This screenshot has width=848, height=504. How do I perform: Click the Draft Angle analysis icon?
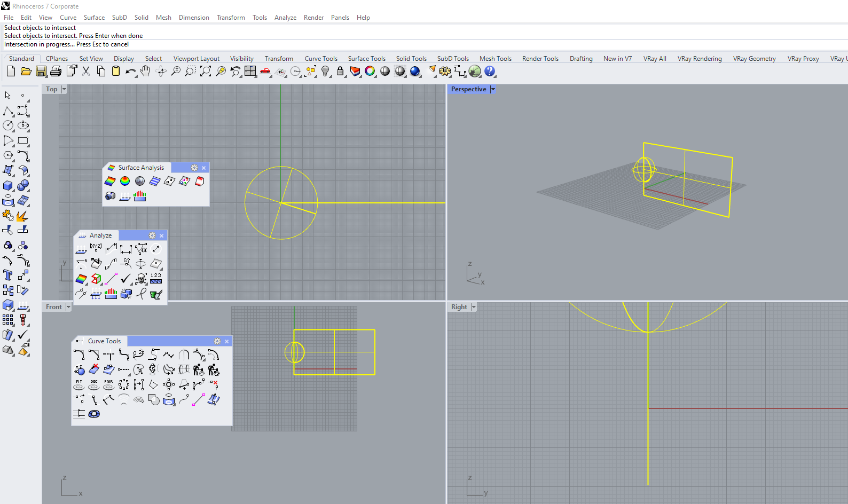[x=125, y=182]
